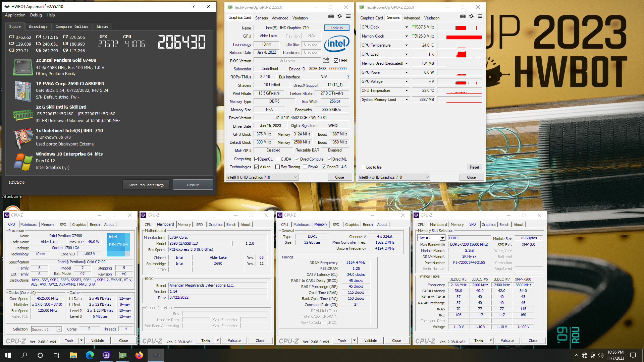The height and width of the screenshot is (362, 644).
Task: Open Firefox from the taskbar
Action: [139, 355]
